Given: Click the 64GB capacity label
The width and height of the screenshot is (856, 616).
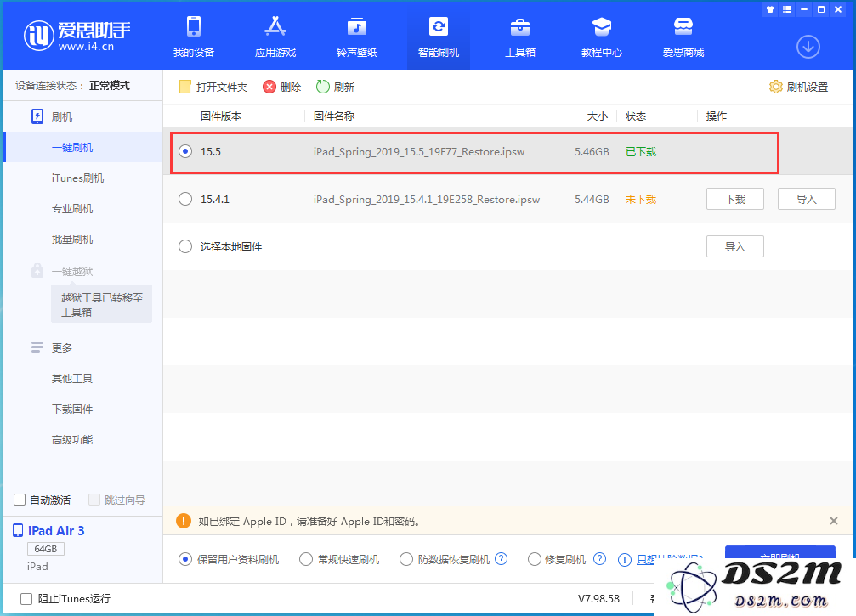Looking at the screenshot, I should [46, 548].
